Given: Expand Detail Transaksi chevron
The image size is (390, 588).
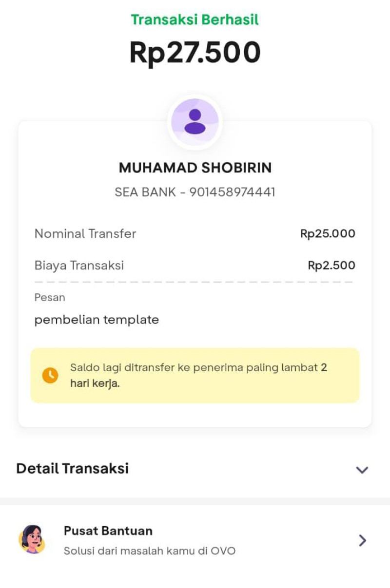Looking at the screenshot, I should pos(362,470).
